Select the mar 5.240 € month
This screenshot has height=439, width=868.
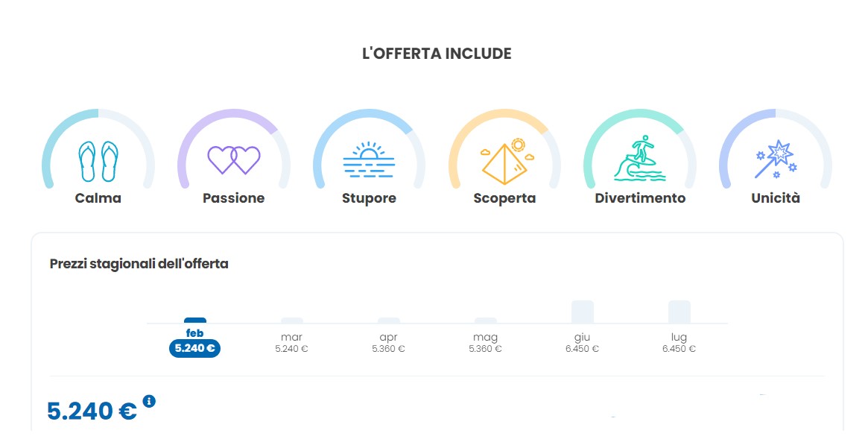292,343
